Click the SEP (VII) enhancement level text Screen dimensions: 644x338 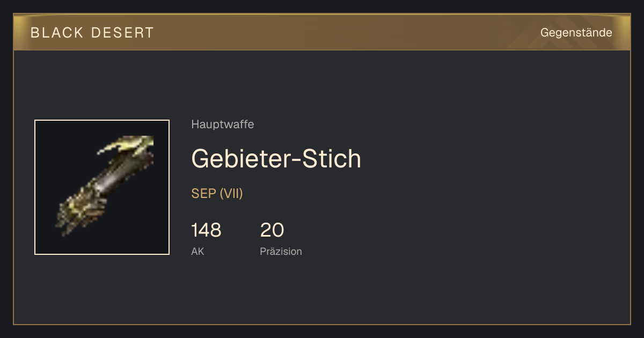click(x=217, y=194)
